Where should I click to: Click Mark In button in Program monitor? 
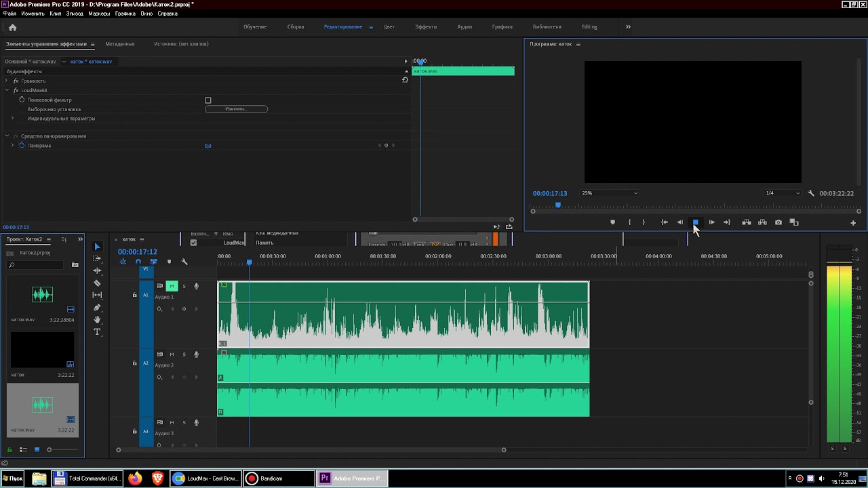pyautogui.click(x=629, y=222)
